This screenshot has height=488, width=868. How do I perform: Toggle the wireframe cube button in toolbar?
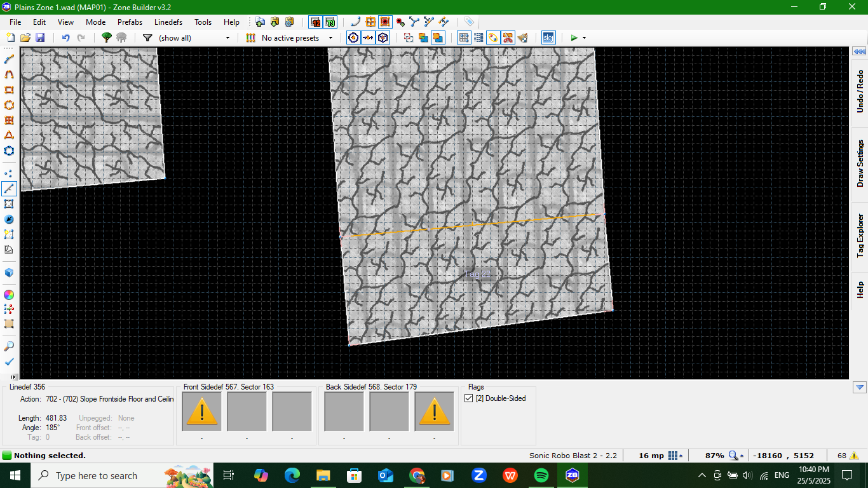[x=383, y=38]
